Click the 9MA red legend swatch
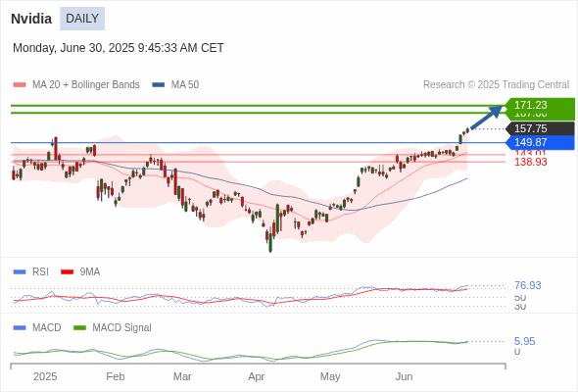The height and width of the screenshot is (392, 578). [x=67, y=272]
